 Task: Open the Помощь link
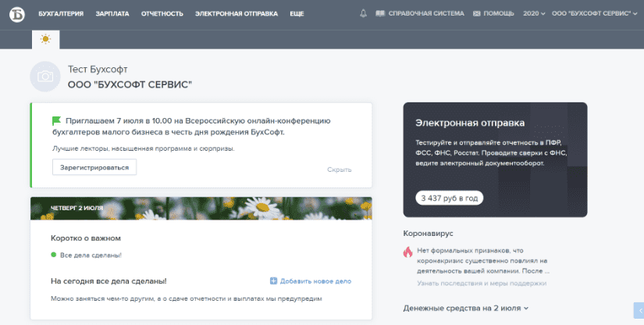click(499, 13)
